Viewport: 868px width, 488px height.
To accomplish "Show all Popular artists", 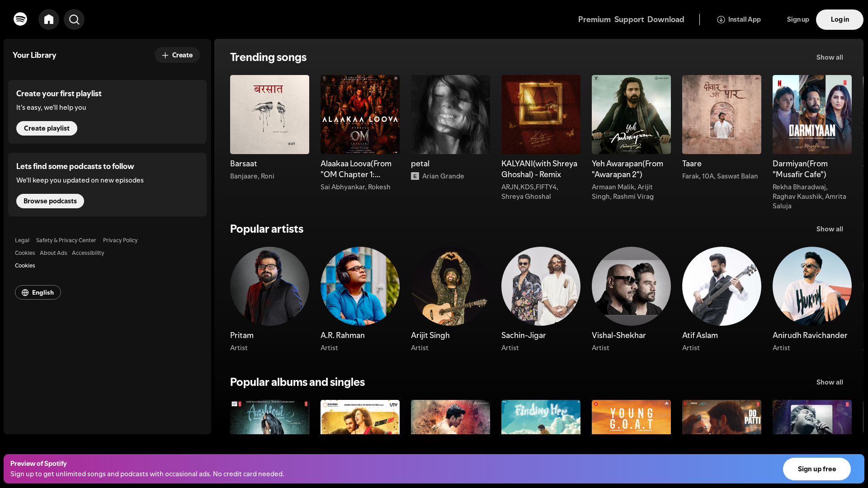I will coord(830,229).
